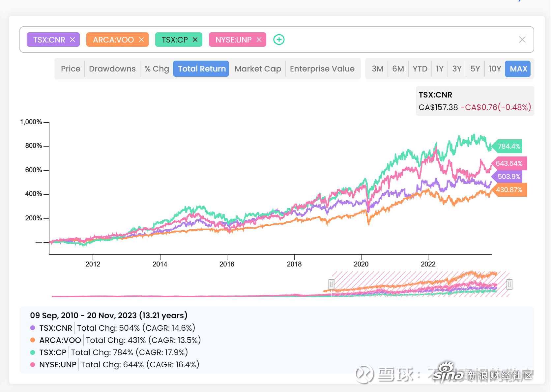Click the green TSX:CP legend dot
The height and width of the screenshot is (392, 551).
click(x=33, y=352)
